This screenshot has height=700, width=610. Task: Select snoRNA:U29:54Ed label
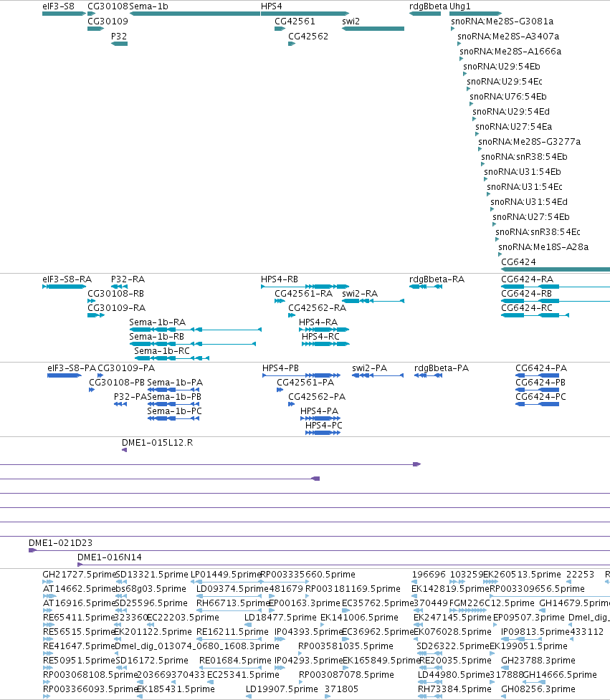511,112
